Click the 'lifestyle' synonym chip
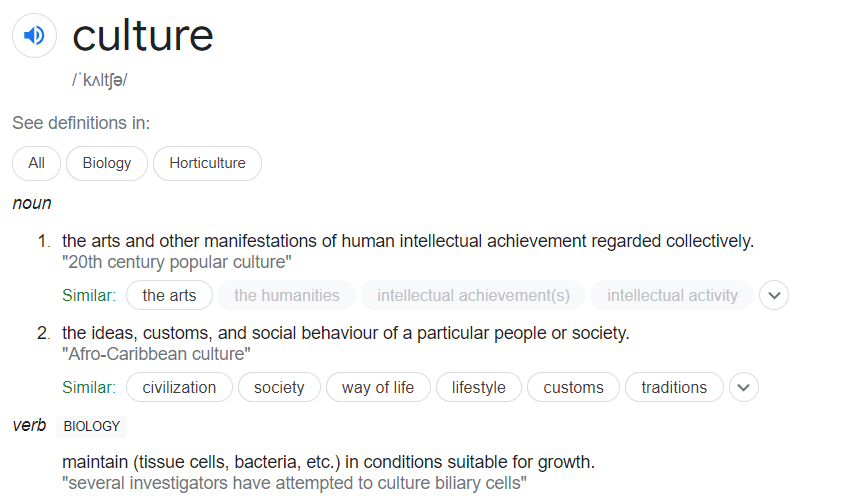This screenshot has height=500, width=846. 478,387
